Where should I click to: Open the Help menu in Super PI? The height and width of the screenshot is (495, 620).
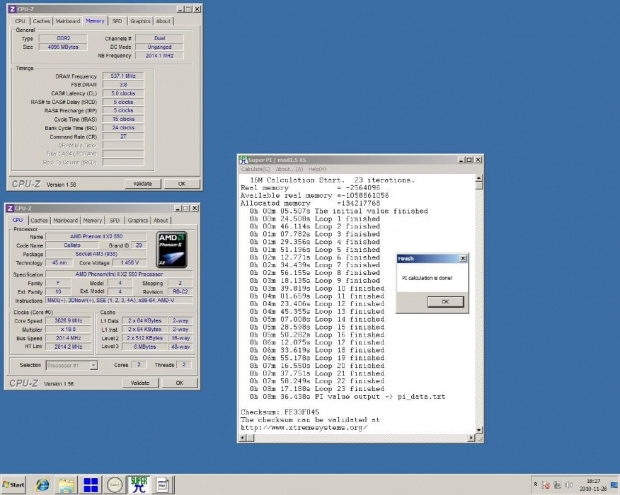[318, 169]
